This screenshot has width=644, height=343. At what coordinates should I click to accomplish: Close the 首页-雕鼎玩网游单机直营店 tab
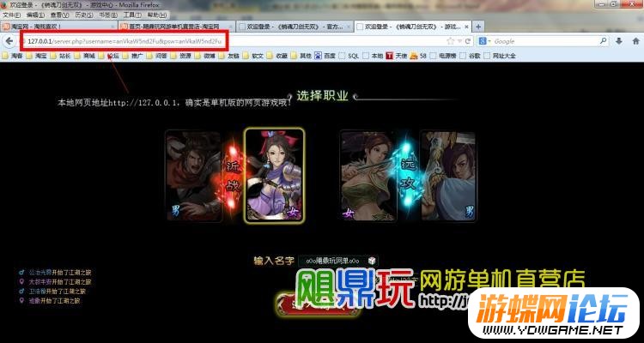point(230,27)
